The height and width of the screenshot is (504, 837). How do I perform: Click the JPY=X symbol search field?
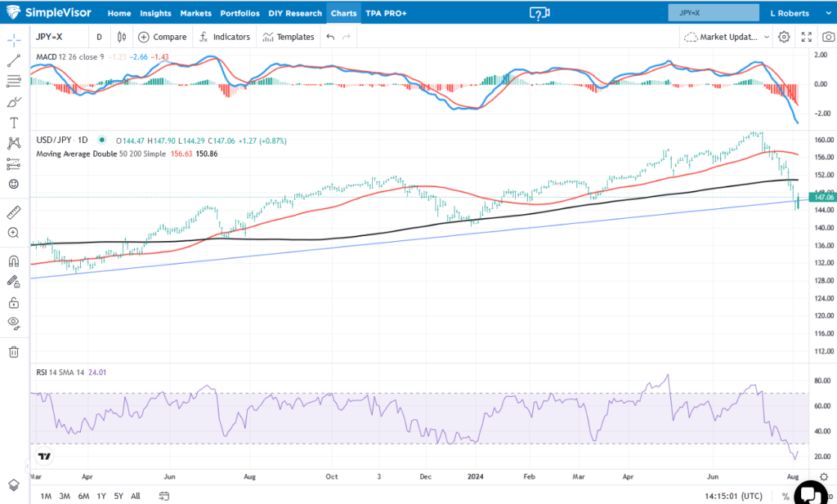pos(714,13)
